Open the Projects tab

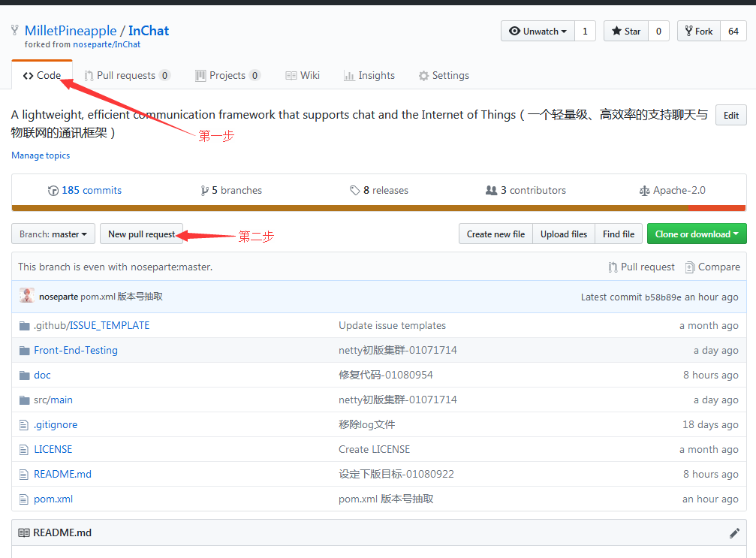point(227,75)
